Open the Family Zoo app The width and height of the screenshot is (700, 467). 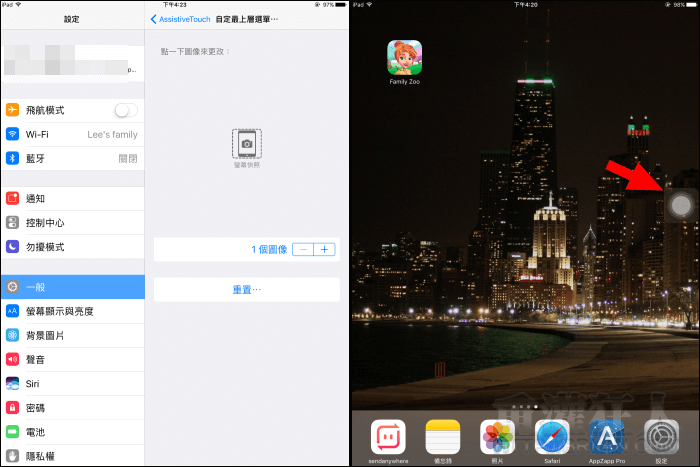tap(404, 57)
